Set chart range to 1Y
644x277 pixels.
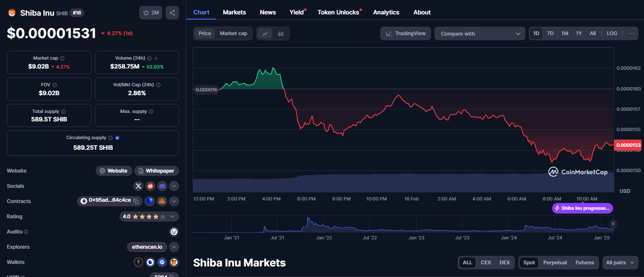pyautogui.click(x=579, y=33)
